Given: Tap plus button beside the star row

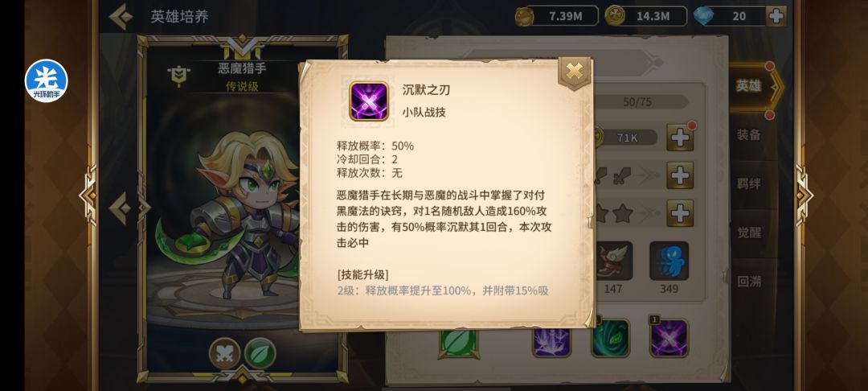Looking at the screenshot, I should click(680, 213).
